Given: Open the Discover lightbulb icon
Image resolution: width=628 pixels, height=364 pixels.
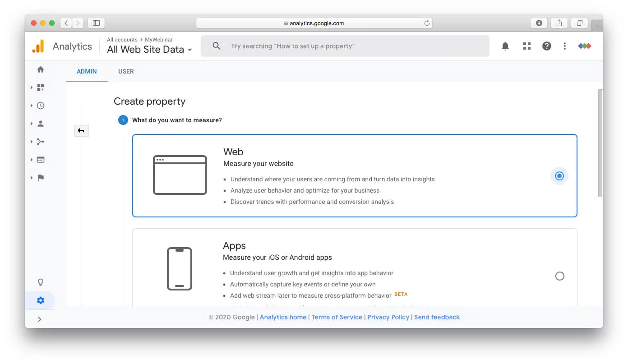Looking at the screenshot, I should point(41,282).
